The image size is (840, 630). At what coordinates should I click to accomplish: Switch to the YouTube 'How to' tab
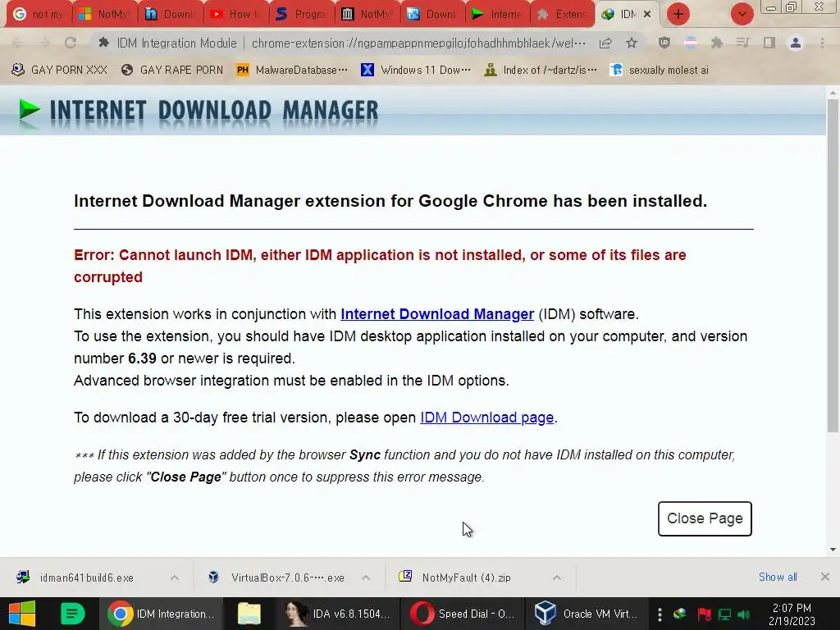[x=235, y=14]
